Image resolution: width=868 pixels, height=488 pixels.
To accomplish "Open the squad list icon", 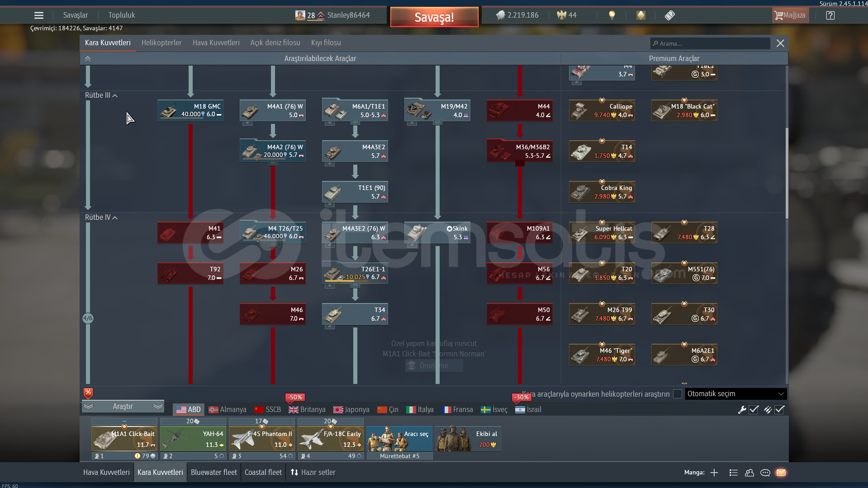I will click(x=734, y=473).
